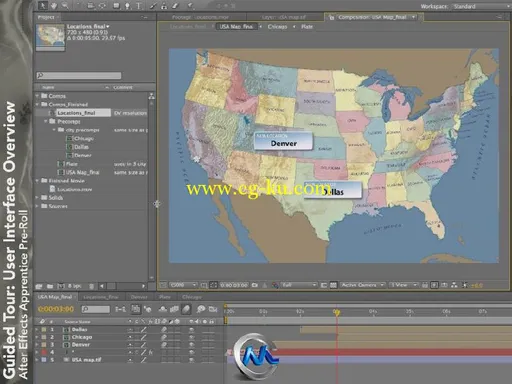Click the current time display in viewer
This screenshot has width=512, height=384.
tap(234, 285)
